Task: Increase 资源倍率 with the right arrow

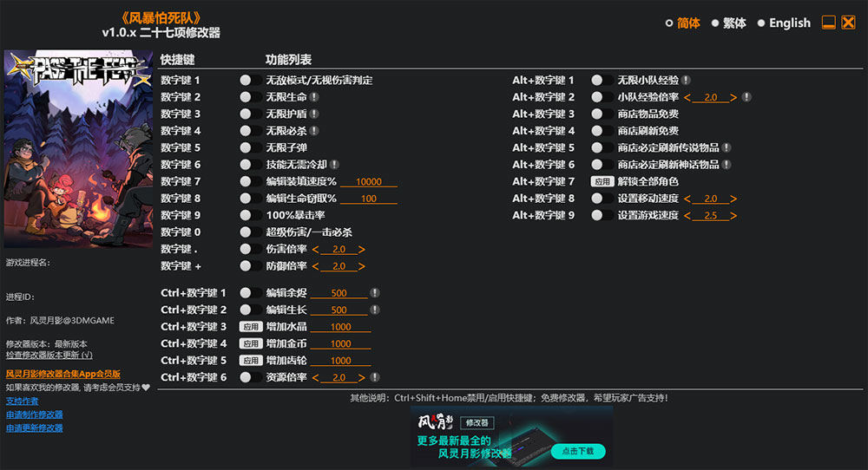Action: coord(361,378)
